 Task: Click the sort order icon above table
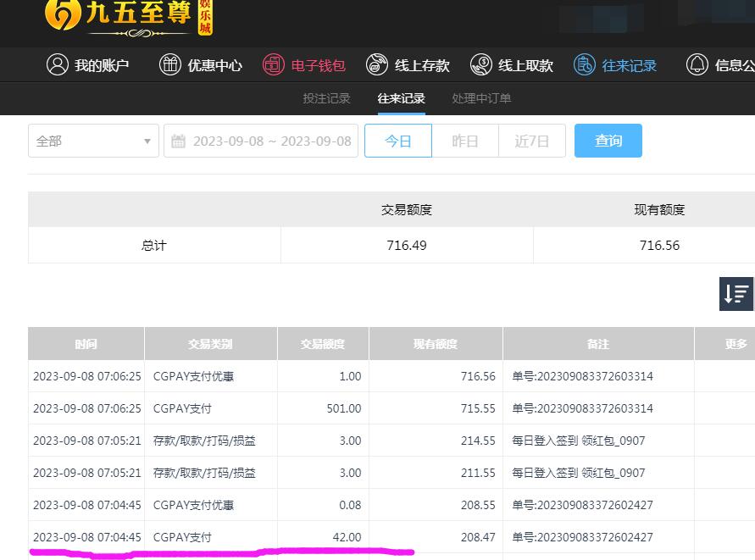click(736, 294)
